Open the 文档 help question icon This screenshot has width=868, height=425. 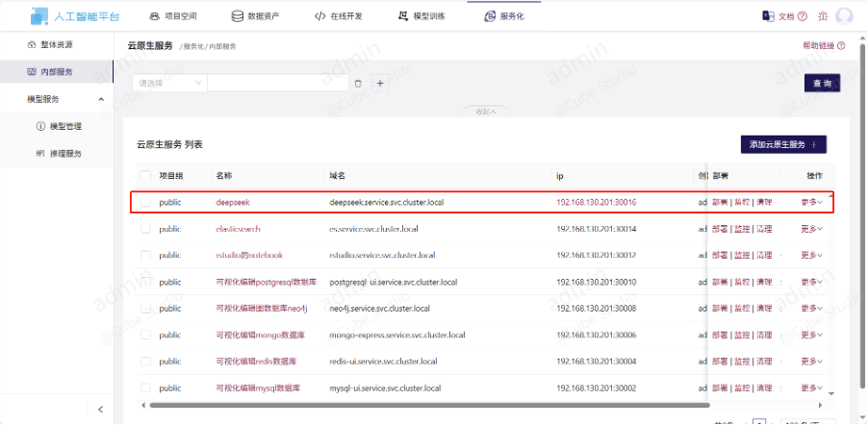803,16
